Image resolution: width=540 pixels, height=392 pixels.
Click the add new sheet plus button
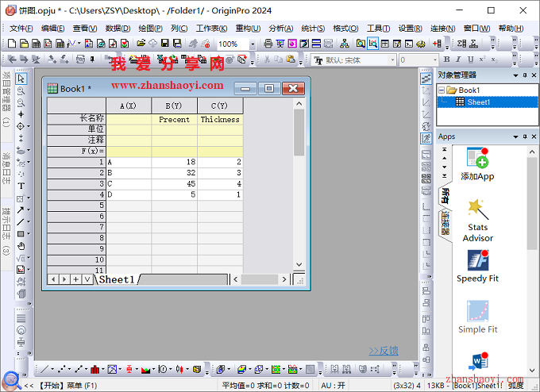point(75,279)
